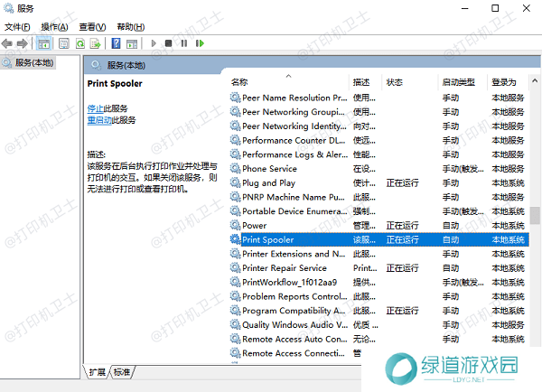Click the Back arrow toolbar icon
The height and width of the screenshot is (392, 542).
[7, 43]
